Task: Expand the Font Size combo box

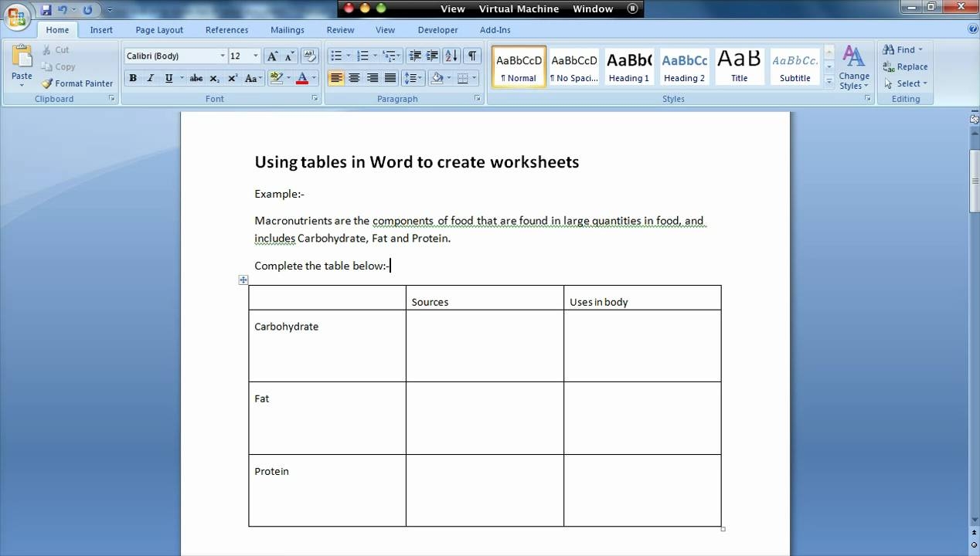Action: click(x=256, y=56)
